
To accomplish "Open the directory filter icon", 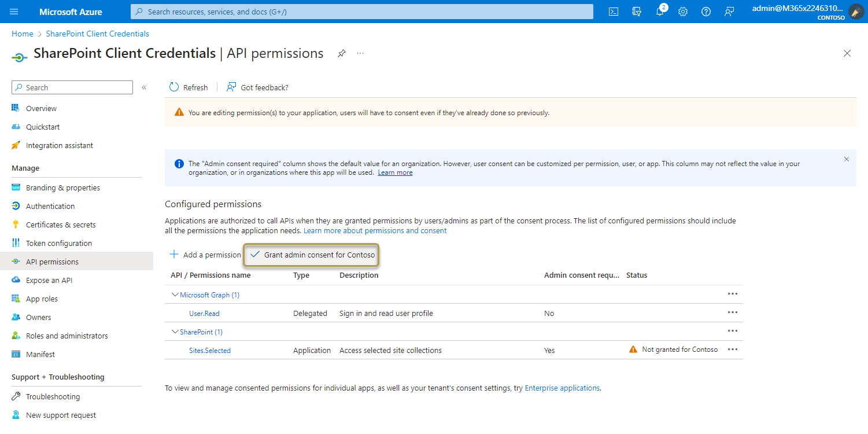I will pyautogui.click(x=636, y=11).
